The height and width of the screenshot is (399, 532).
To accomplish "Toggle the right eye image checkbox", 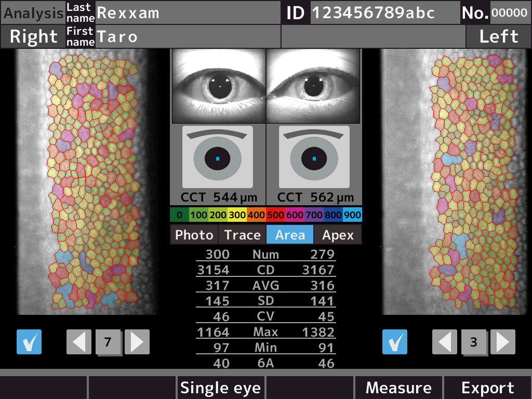I will pos(29,342).
